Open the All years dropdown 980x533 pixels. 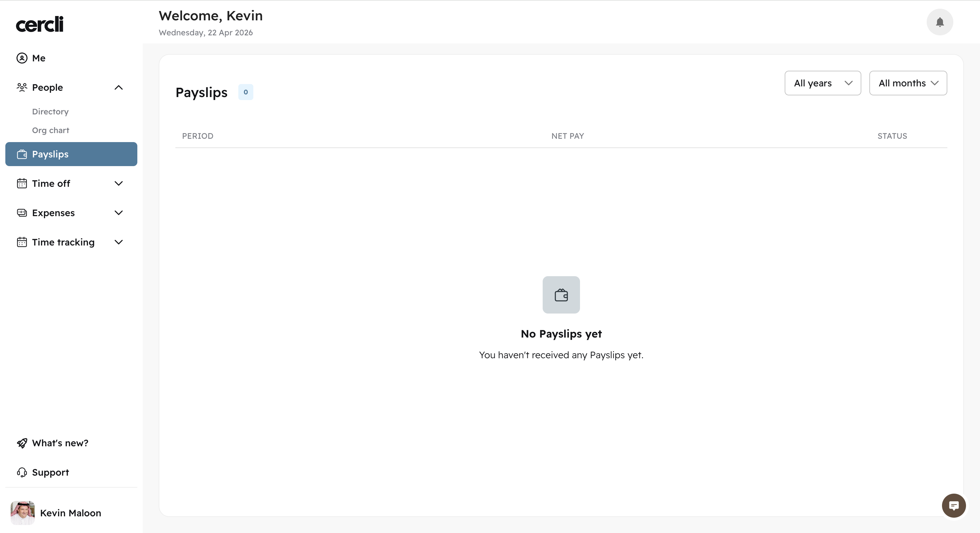(x=823, y=83)
